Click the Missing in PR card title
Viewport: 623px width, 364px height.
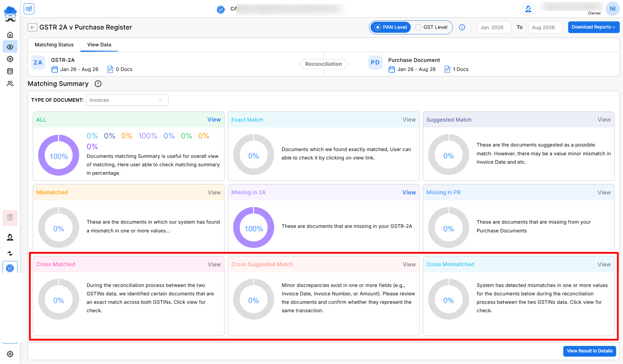[443, 193]
